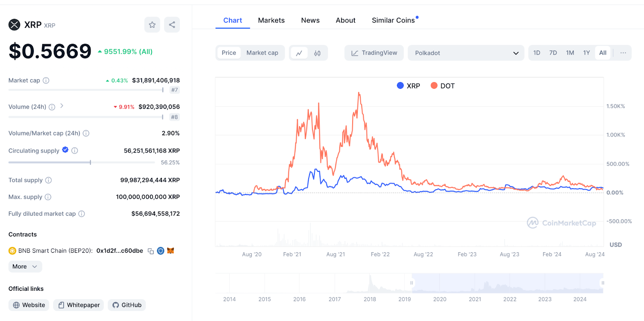The height and width of the screenshot is (321, 644).
Task: Open the Markets tab
Action: [271, 21]
